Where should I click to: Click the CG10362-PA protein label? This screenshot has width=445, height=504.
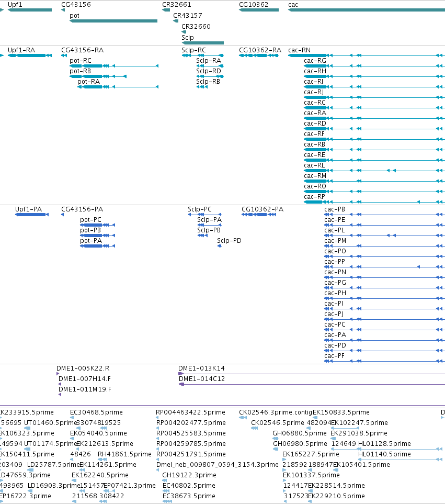[x=263, y=209]
